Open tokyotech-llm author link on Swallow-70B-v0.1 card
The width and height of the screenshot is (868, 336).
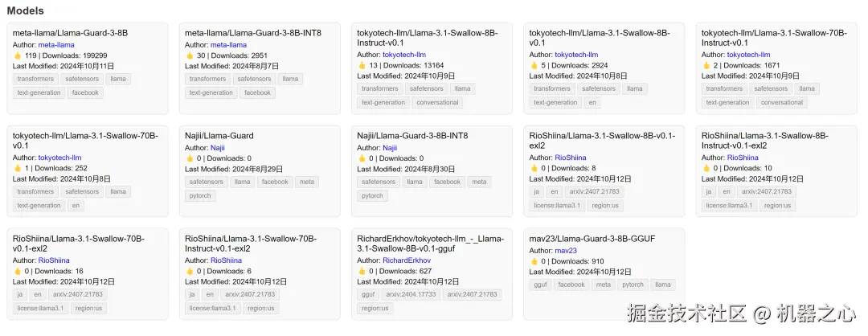(59, 158)
